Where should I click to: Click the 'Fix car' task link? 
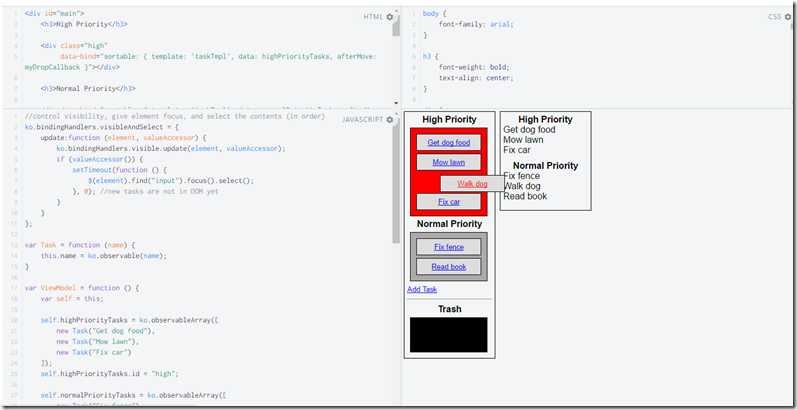(x=449, y=202)
